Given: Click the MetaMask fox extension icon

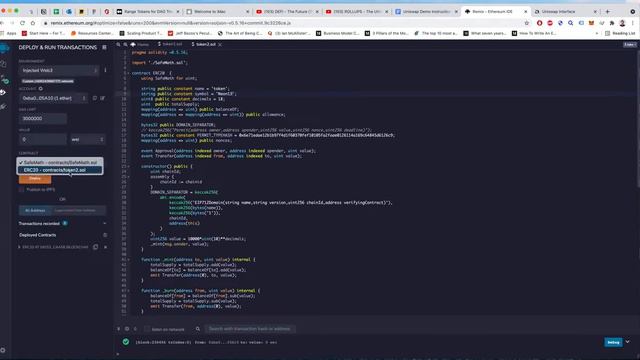Looking at the screenshot, I should [x=591, y=23].
